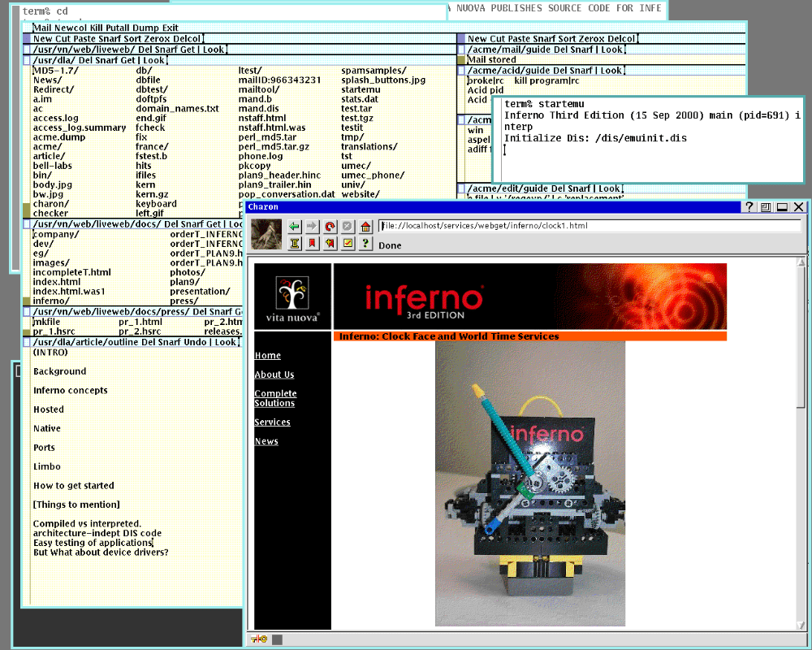
Task: Select 'startemu' in the /usr/dla/ listing
Action: pyautogui.click(x=361, y=89)
